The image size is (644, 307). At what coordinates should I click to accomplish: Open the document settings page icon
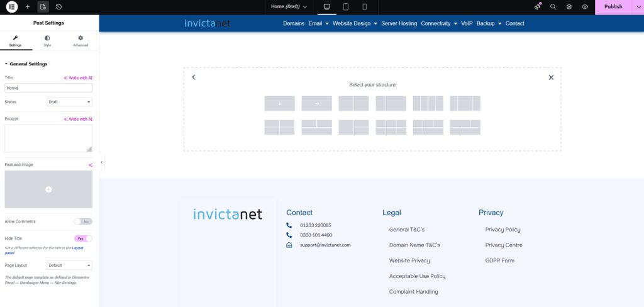(43, 7)
